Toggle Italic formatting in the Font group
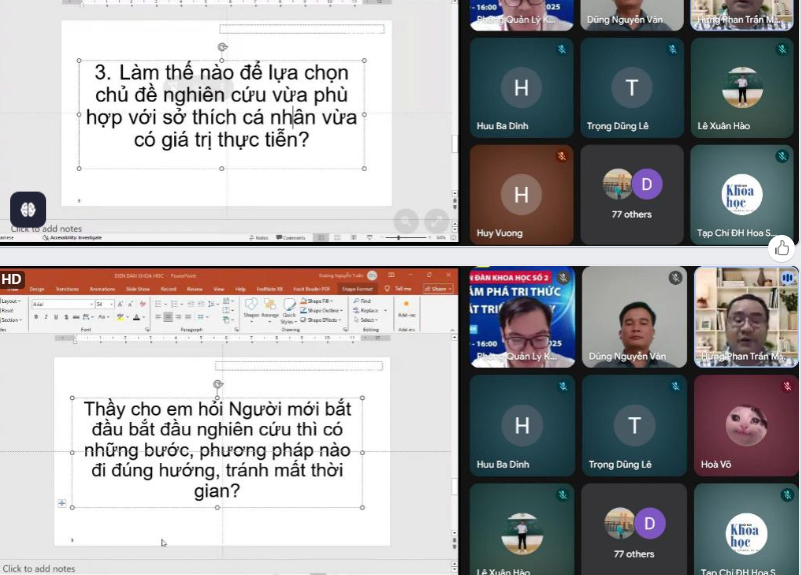This screenshot has width=801, height=575. pyautogui.click(x=44, y=317)
